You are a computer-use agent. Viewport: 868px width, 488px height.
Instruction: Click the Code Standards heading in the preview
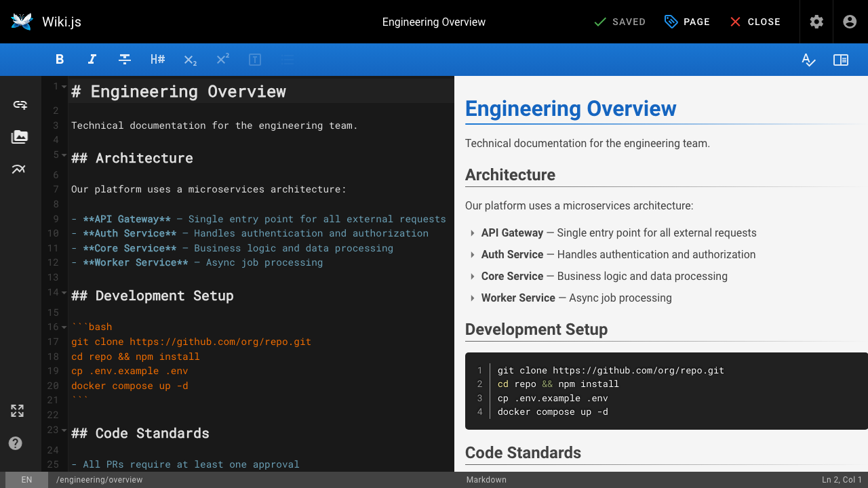pos(523,453)
